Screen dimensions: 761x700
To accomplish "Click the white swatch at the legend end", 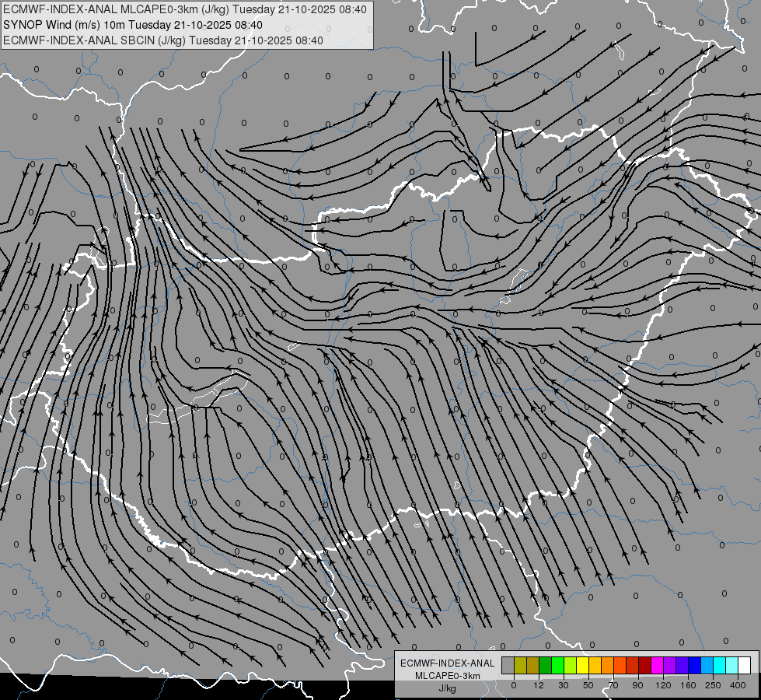I will (x=744, y=665).
